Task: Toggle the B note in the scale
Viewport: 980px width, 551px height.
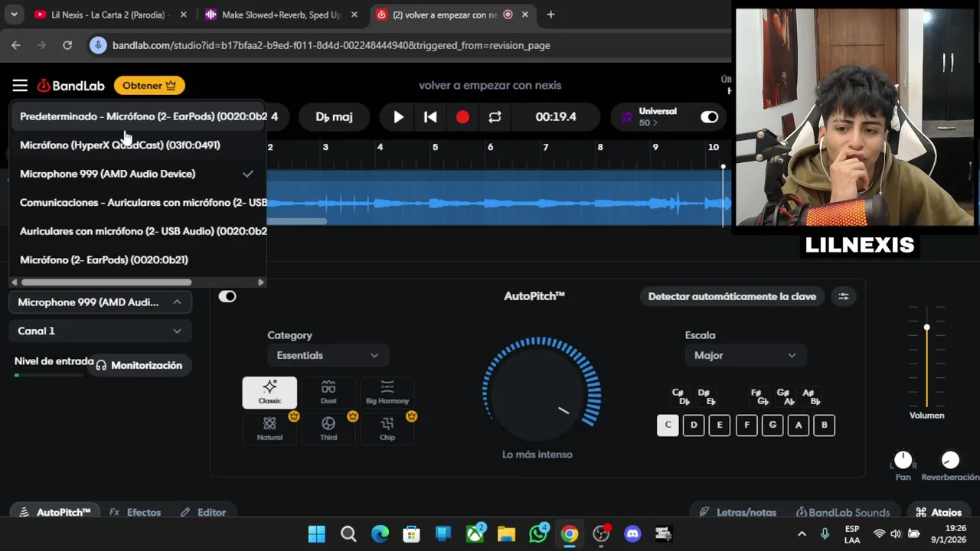Action: [825, 425]
